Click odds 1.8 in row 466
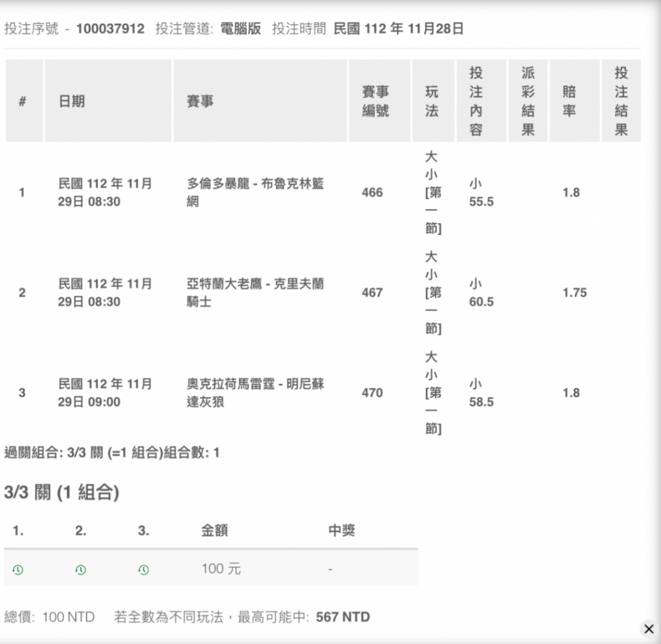This screenshot has height=644, width=661. 571,193
